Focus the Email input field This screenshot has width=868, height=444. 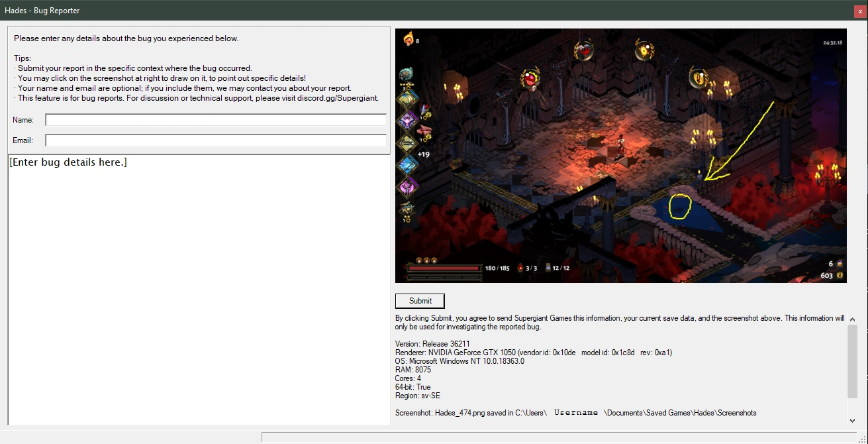(216, 140)
